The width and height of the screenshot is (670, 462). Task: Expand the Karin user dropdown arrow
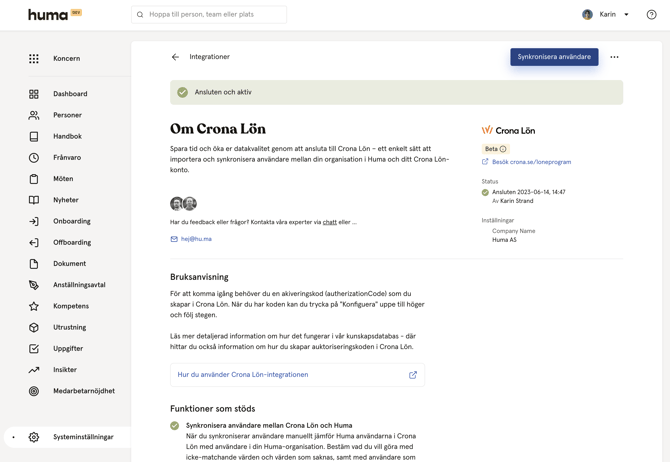click(x=626, y=15)
